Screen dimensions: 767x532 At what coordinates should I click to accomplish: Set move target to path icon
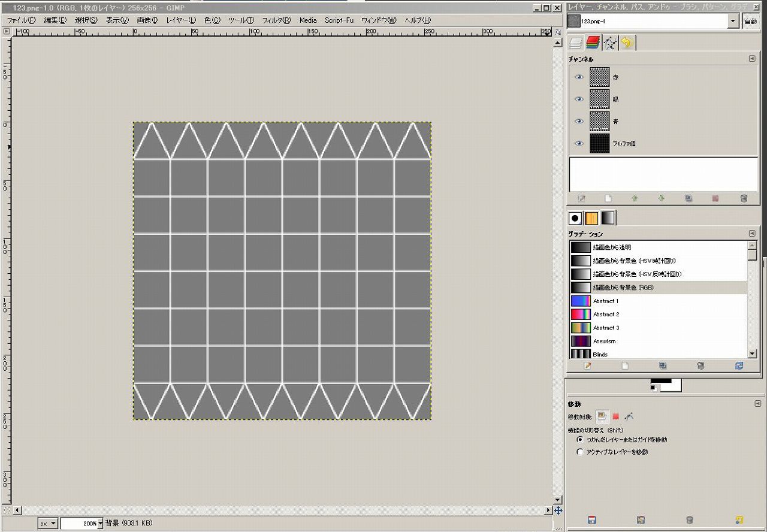coord(629,416)
